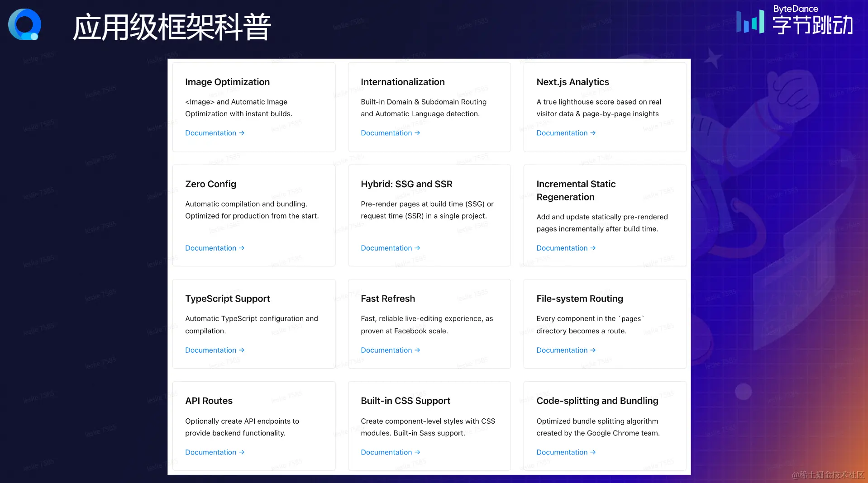The image size is (868, 483).
Task: Select "<Image> and Automatic Image Optimization" description
Action: pos(238,108)
